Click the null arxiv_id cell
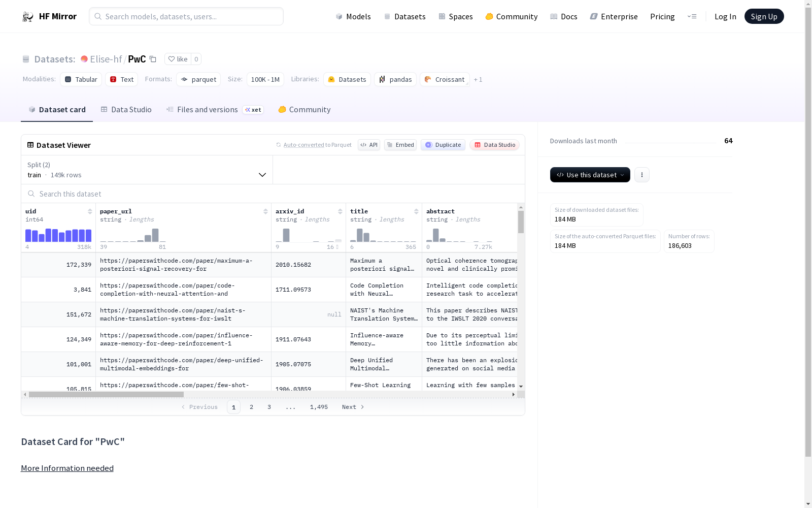 tap(309, 314)
